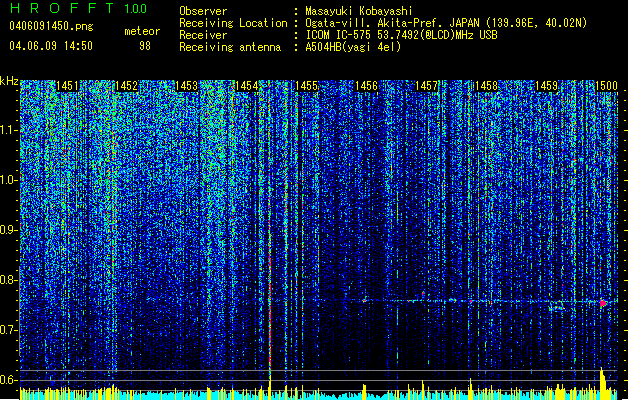Click the meteor count 98

[145, 46]
